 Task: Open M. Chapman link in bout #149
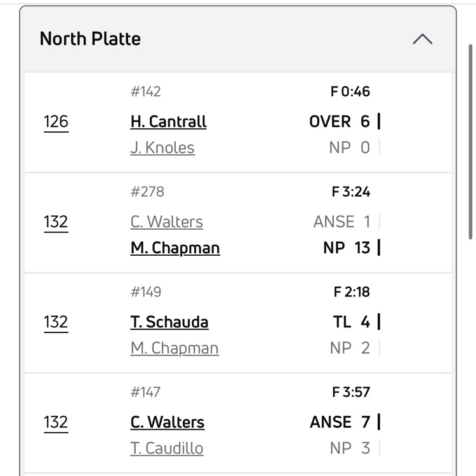[175, 348]
